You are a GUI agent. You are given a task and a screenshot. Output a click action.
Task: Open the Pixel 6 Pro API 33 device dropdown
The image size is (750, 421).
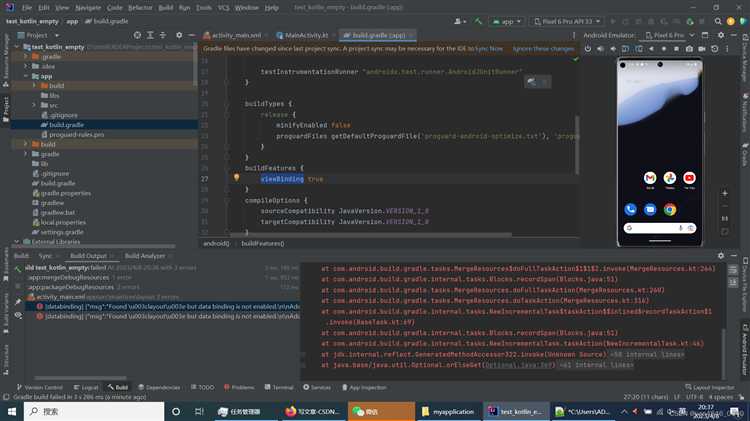click(x=567, y=22)
